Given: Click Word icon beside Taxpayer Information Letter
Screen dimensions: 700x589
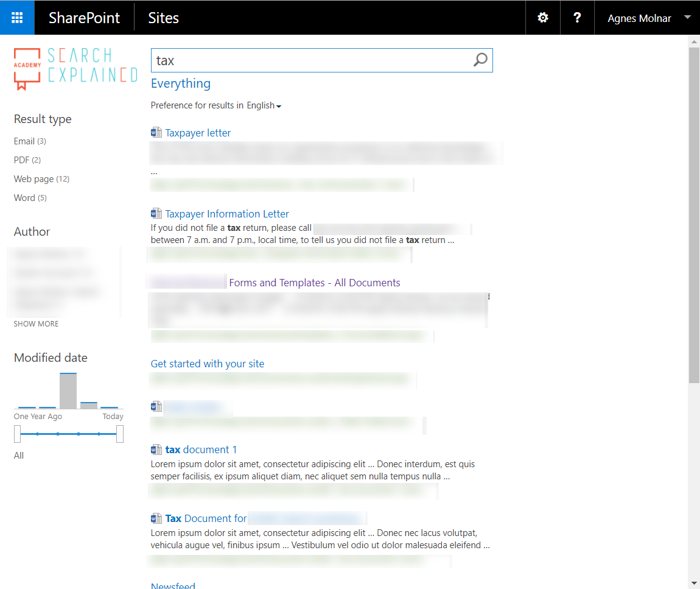Looking at the screenshot, I should 156,214.
